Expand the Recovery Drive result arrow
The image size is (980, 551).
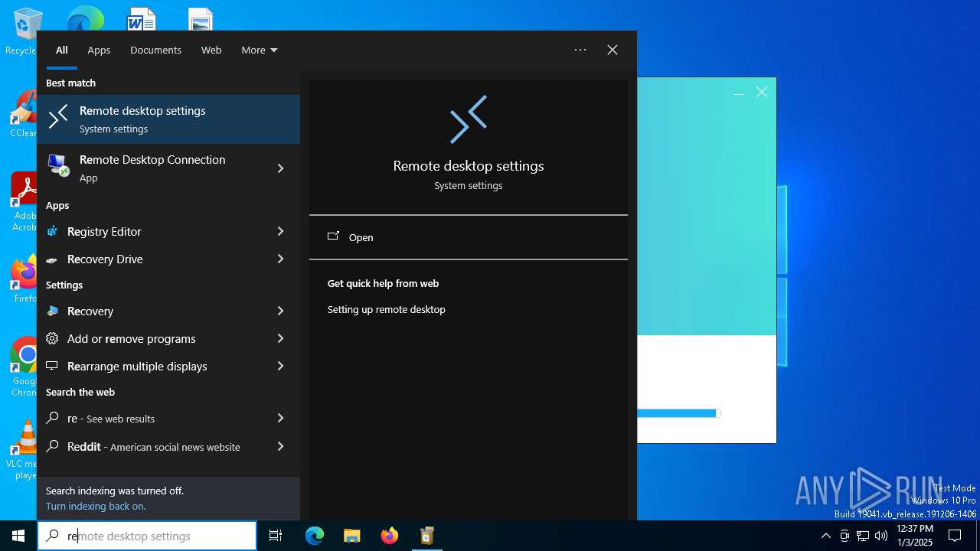[x=280, y=259]
